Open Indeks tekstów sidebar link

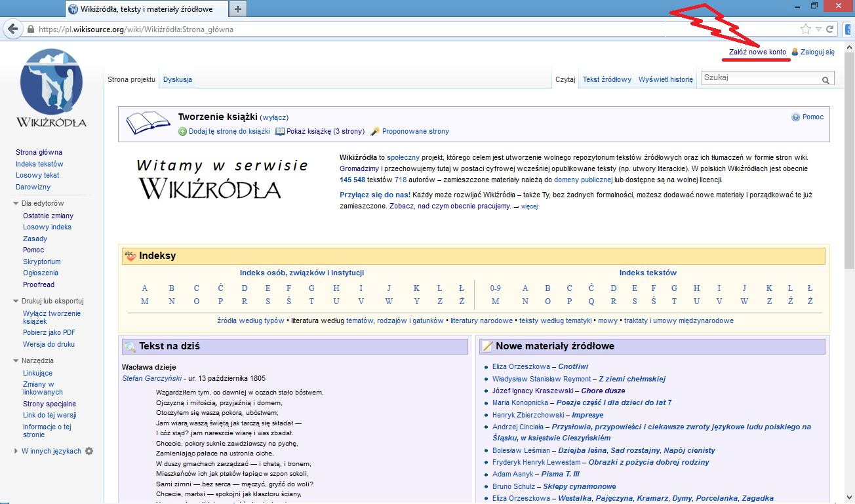[39, 164]
